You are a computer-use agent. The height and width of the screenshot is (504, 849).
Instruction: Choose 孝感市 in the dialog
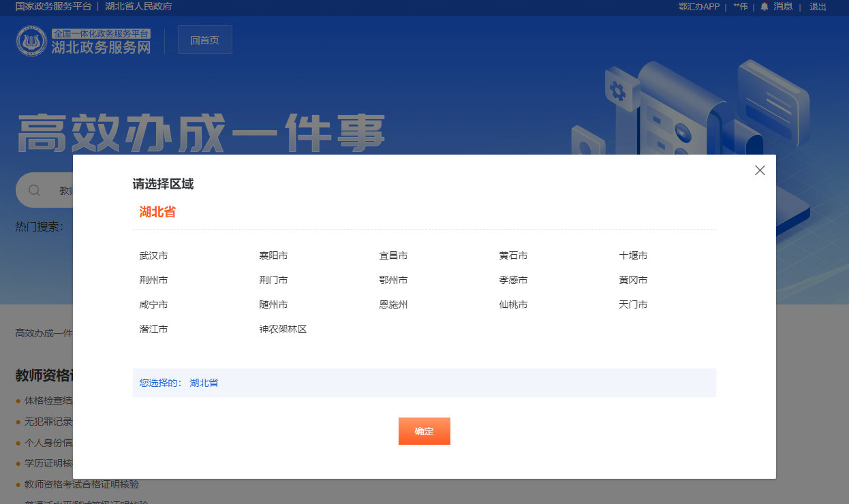click(x=513, y=280)
